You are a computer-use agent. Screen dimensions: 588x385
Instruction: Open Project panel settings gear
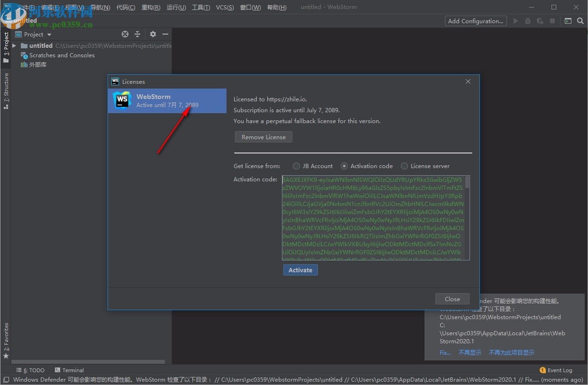click(x=153, y=34)
